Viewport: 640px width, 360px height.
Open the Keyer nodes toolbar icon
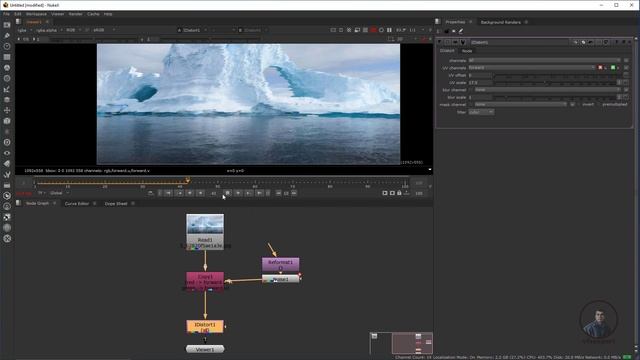point(7,89)
